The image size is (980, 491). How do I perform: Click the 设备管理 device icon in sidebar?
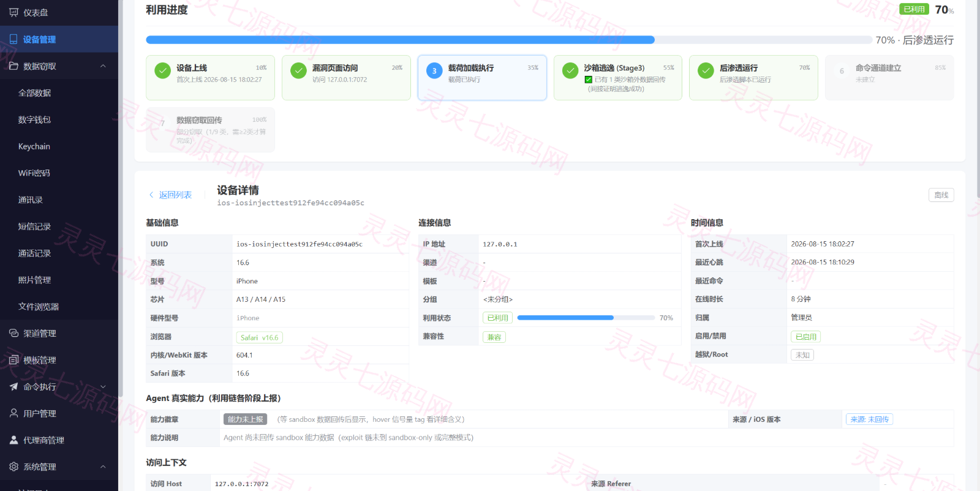[x=13, y=39]
